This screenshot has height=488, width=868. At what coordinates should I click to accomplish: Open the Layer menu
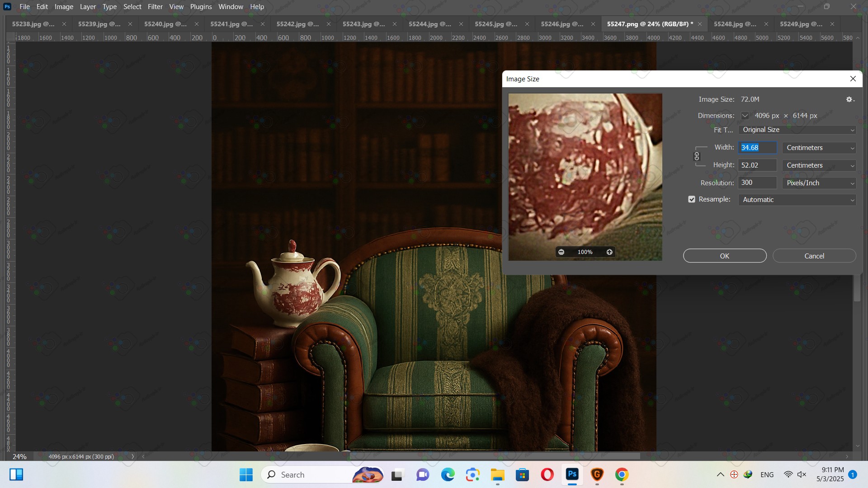click(88, 7)
